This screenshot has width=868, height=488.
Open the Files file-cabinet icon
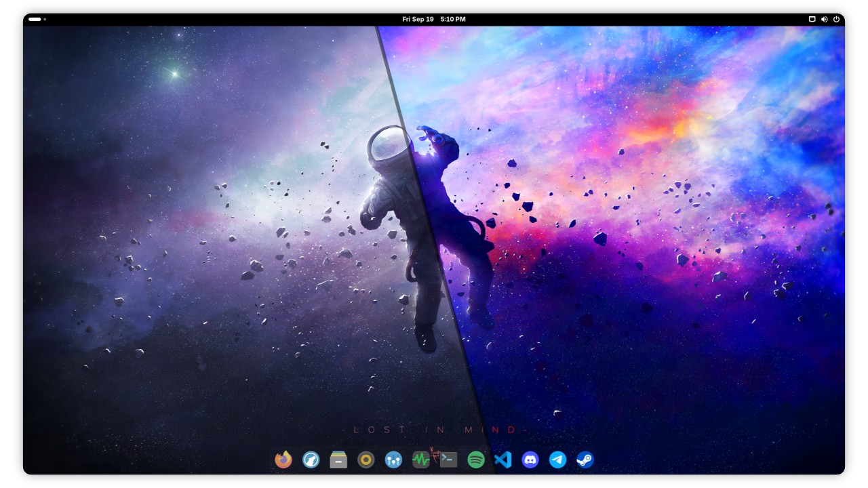pos(338,460)
